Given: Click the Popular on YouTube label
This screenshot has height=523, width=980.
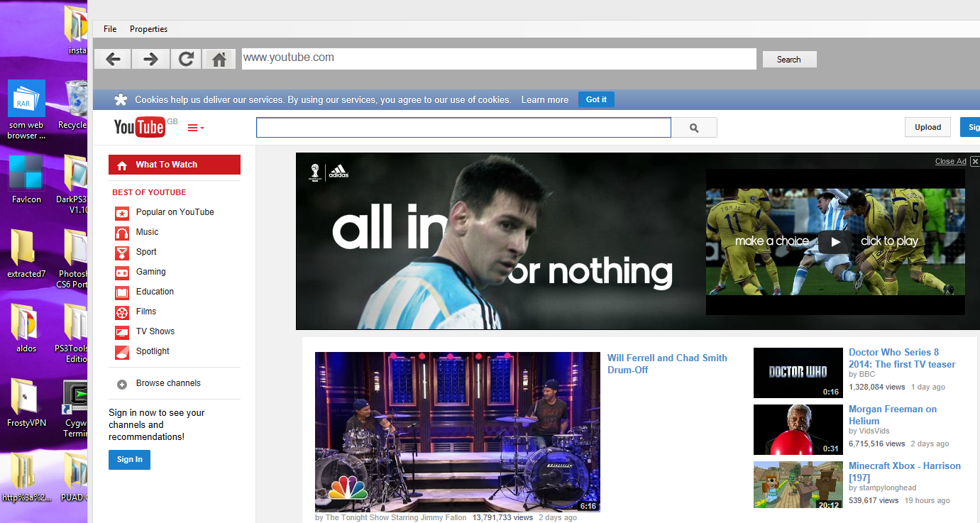Looking at the screenshot, I should 175,212.
